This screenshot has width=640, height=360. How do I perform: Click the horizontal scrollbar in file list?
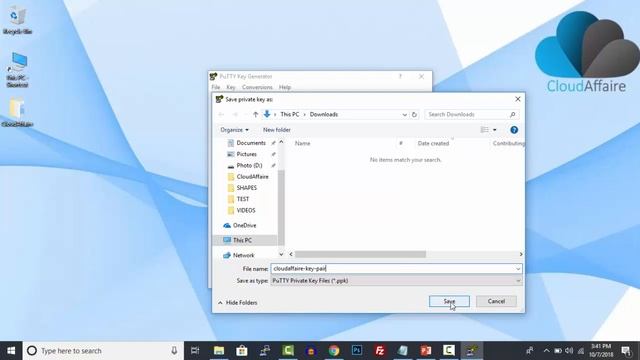point(360,254)
